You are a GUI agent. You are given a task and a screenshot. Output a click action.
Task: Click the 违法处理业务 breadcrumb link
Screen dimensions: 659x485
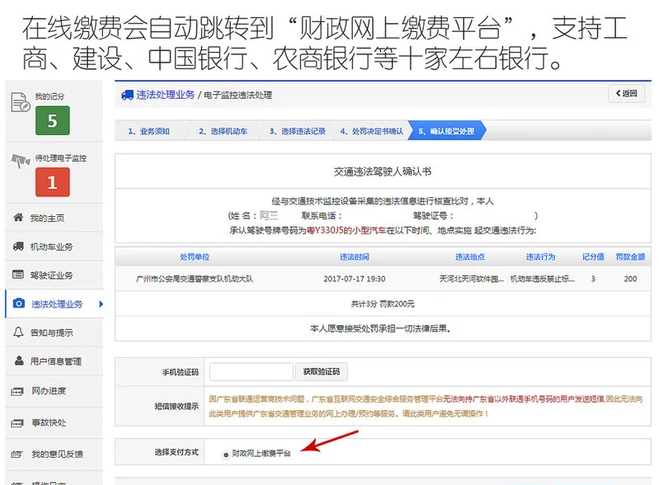(x=165, y=95)
